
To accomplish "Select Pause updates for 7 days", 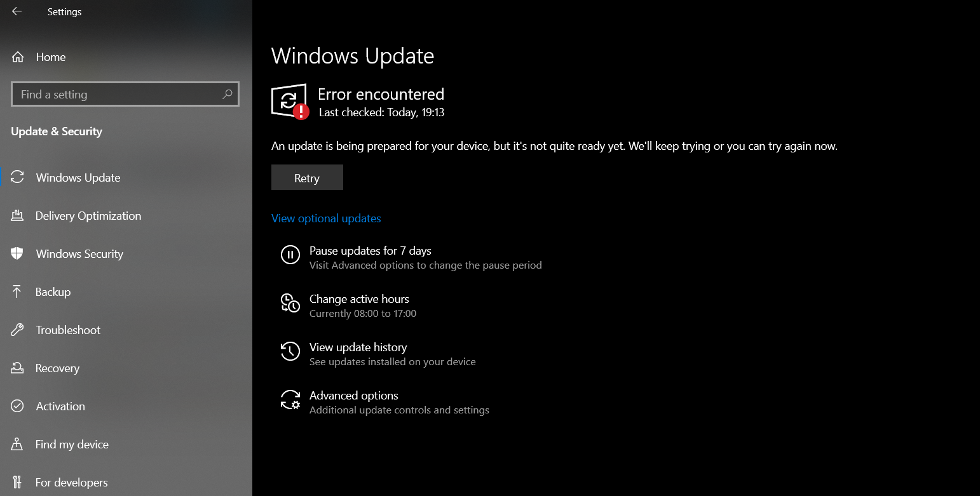I will (x=371, y=251).
